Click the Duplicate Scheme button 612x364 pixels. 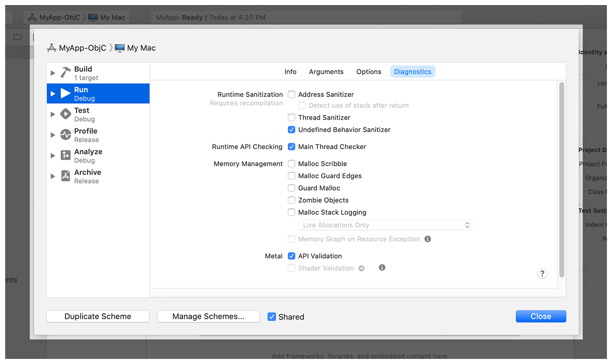coord(98,316)
